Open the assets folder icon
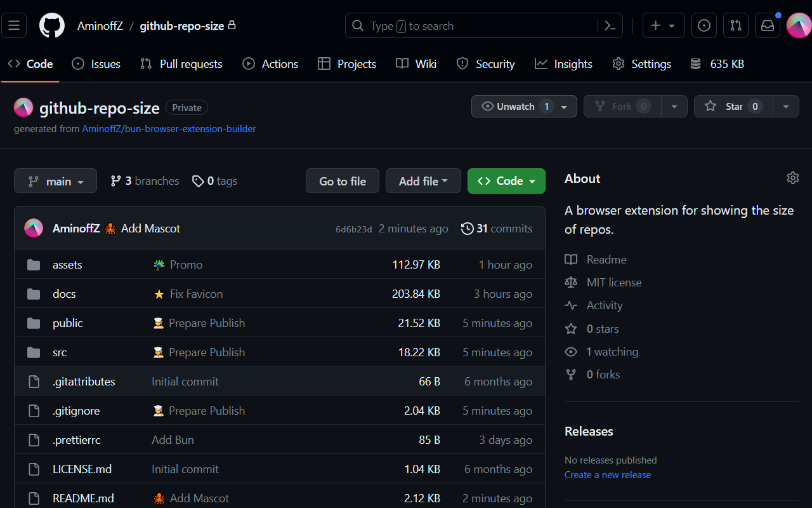 pos(33,264)
